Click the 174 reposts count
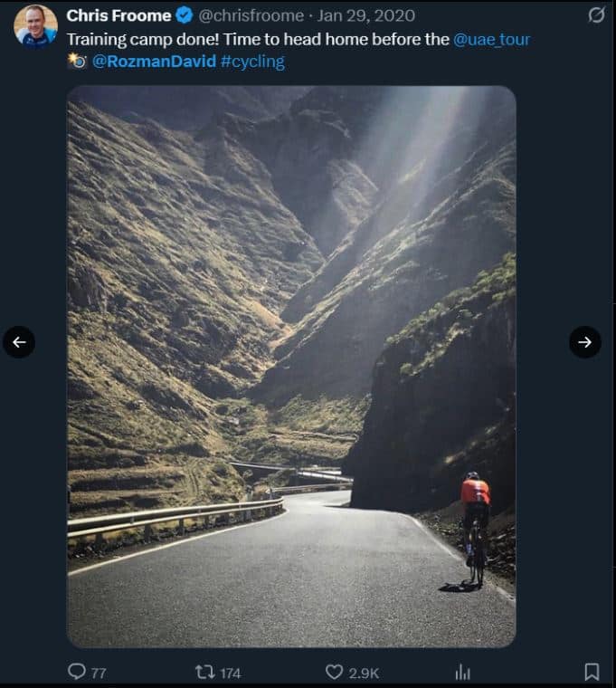Image resolution: width=616 pixels, height=688 pixels. coord(230,673)
